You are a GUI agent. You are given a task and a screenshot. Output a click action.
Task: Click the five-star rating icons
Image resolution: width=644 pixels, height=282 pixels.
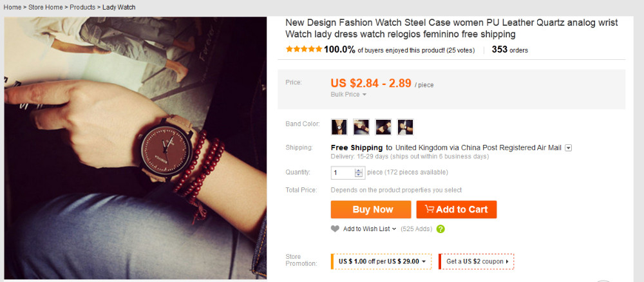click(304, 50)
